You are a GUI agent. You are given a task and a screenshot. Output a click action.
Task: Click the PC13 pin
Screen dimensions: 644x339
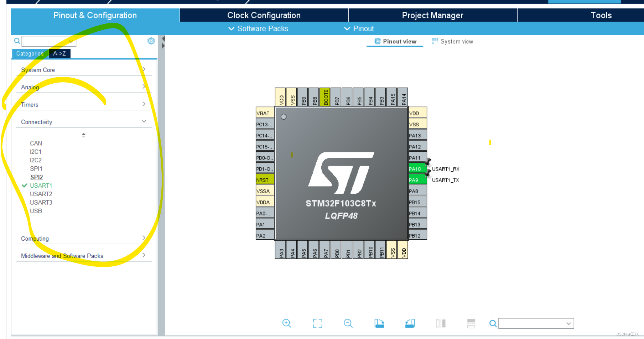point(265,124)
